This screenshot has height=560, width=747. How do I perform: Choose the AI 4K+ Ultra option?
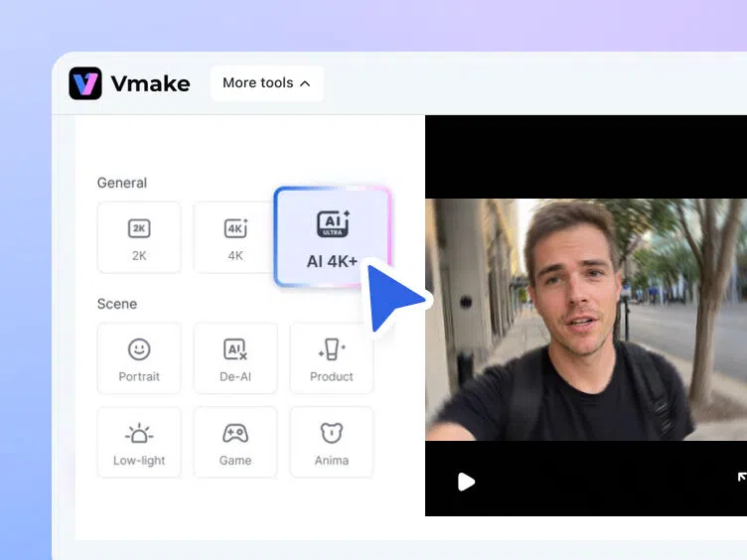pyautogui.click(x=333, y=236)
